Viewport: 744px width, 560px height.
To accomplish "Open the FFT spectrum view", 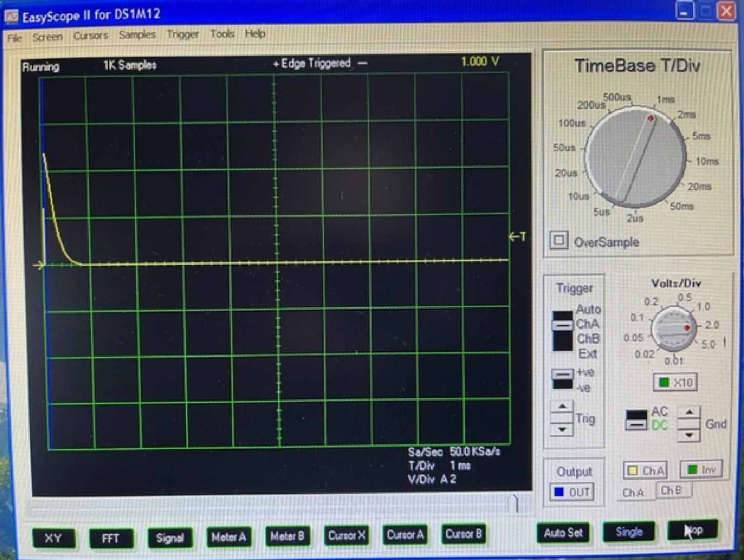I will coord(111,538).
